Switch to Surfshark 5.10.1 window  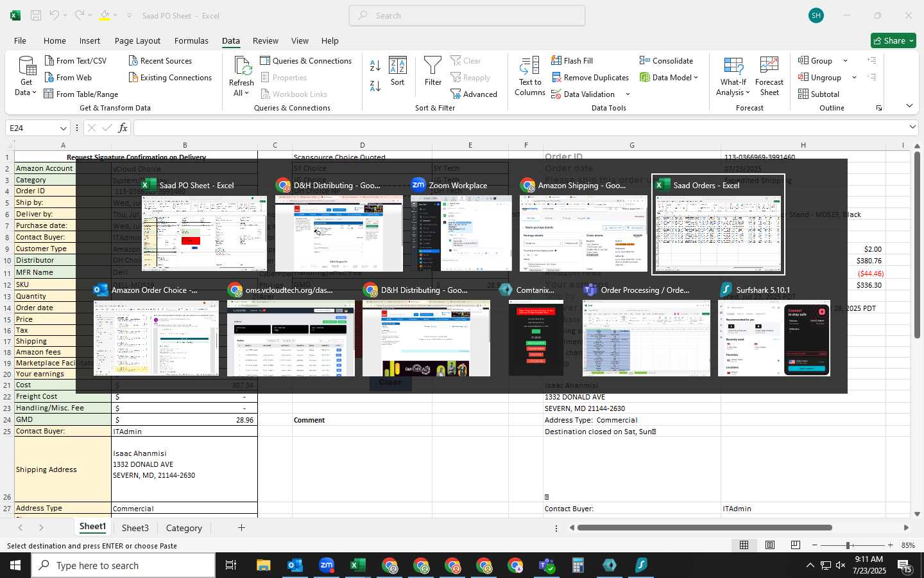tap(774, 329)
